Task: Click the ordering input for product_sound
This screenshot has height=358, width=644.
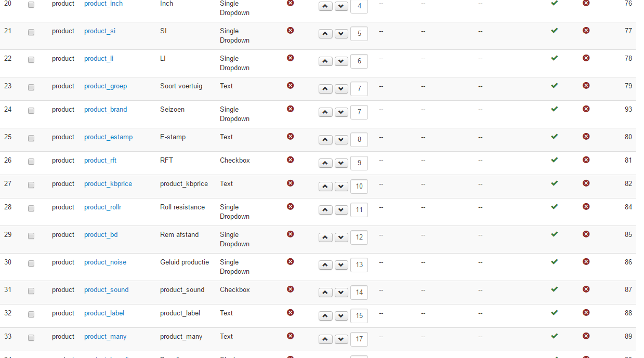Action: (x=359, y=293)
